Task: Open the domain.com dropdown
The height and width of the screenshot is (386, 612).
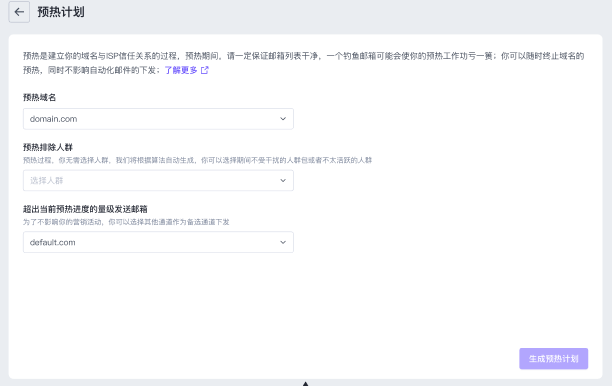Action: tap(158, 119)
